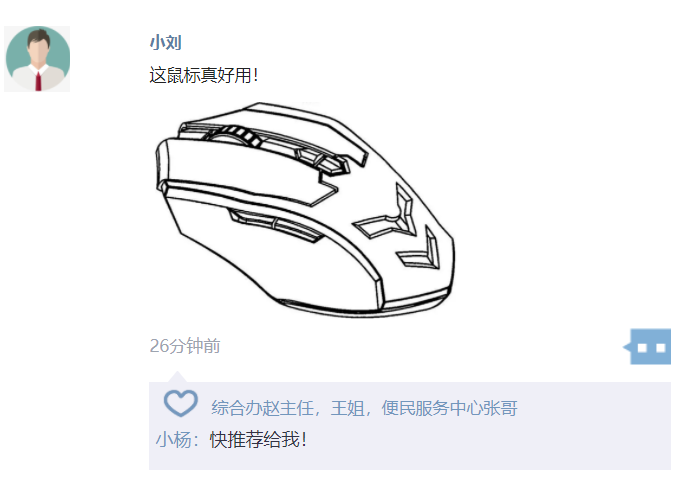Open liker 综合办赵主任's profile
689x485 pixels.
(263, 408)
